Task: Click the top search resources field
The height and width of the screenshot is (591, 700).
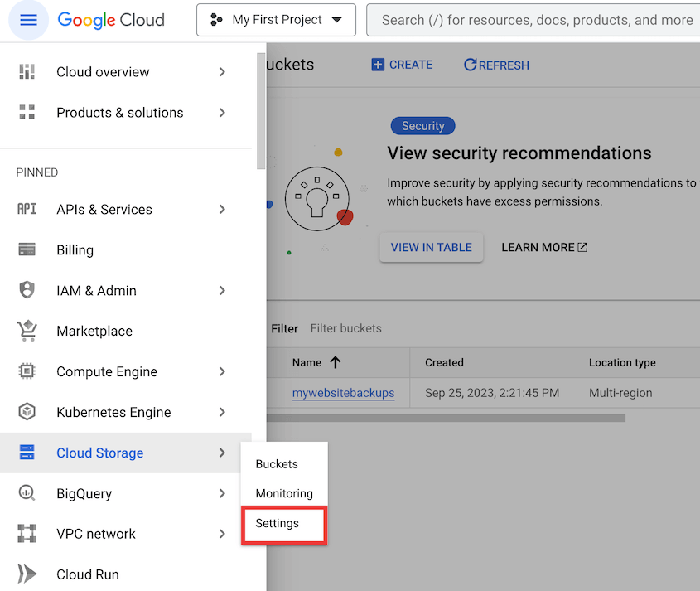Action: pos(533,20)
